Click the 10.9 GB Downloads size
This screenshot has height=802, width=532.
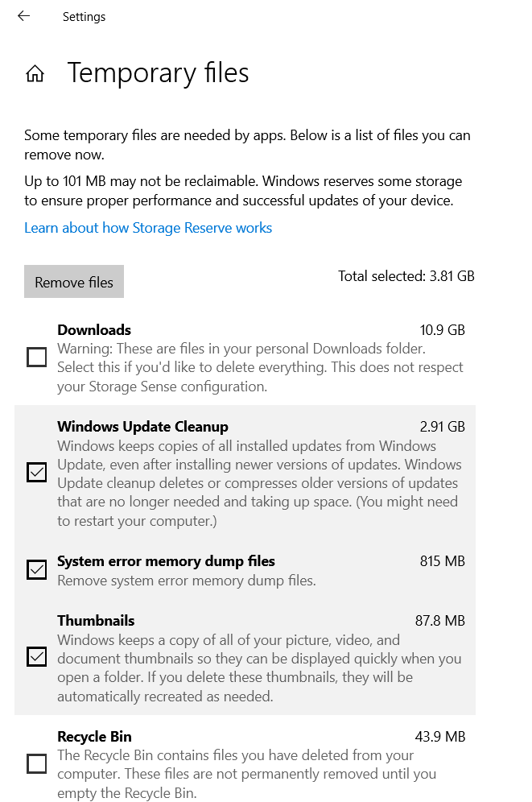coord(443,330)
